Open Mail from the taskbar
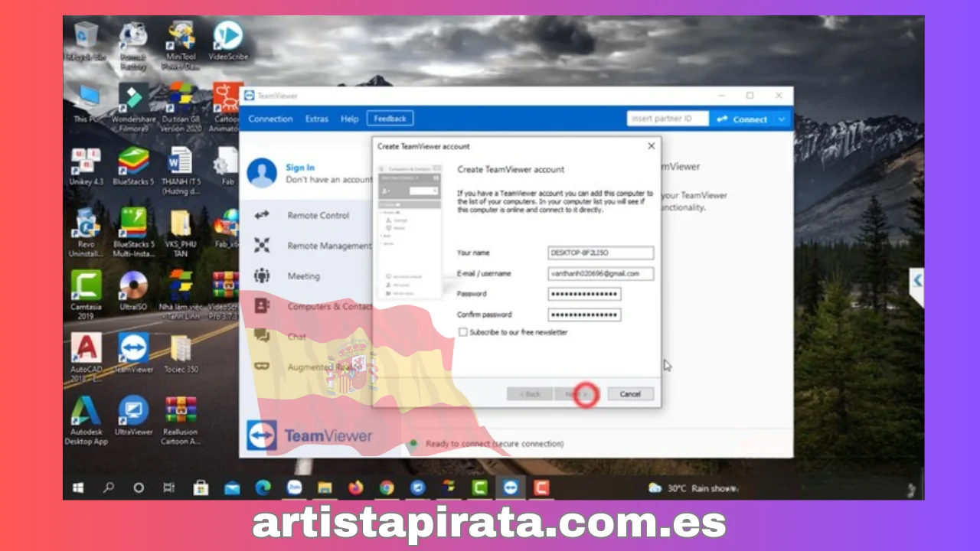 [x=232, y=487]
